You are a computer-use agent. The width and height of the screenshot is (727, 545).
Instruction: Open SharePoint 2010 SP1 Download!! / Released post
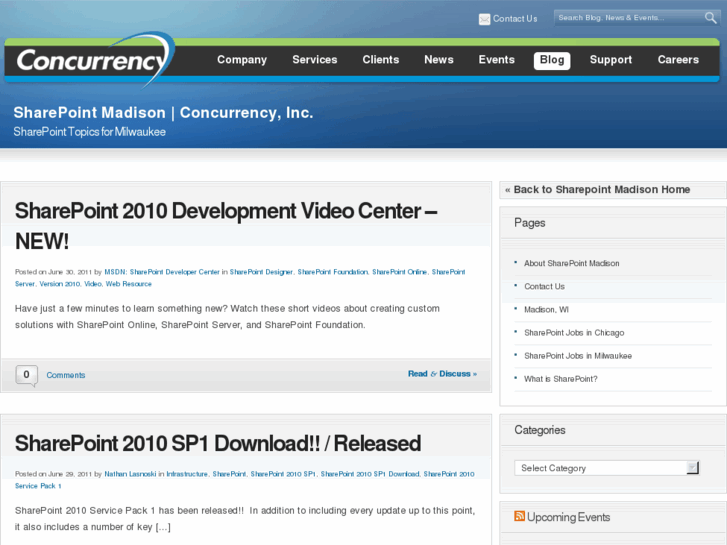[218, 443]
